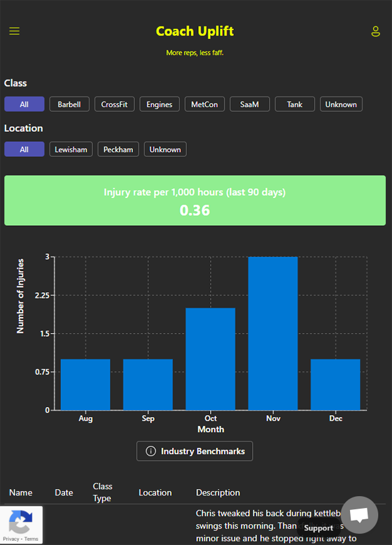
Task: Click the Date column header
Action: pyautogui.click(x=64, y=492)
